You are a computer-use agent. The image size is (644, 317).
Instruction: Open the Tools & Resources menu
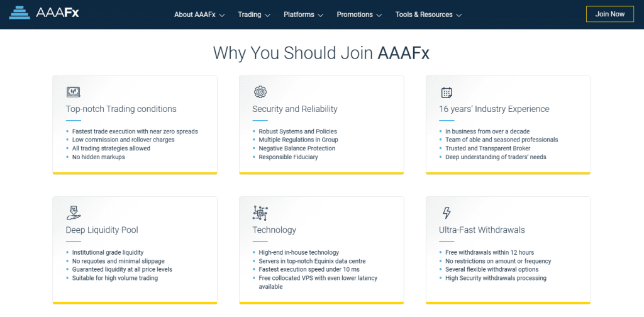click(424, 14)
